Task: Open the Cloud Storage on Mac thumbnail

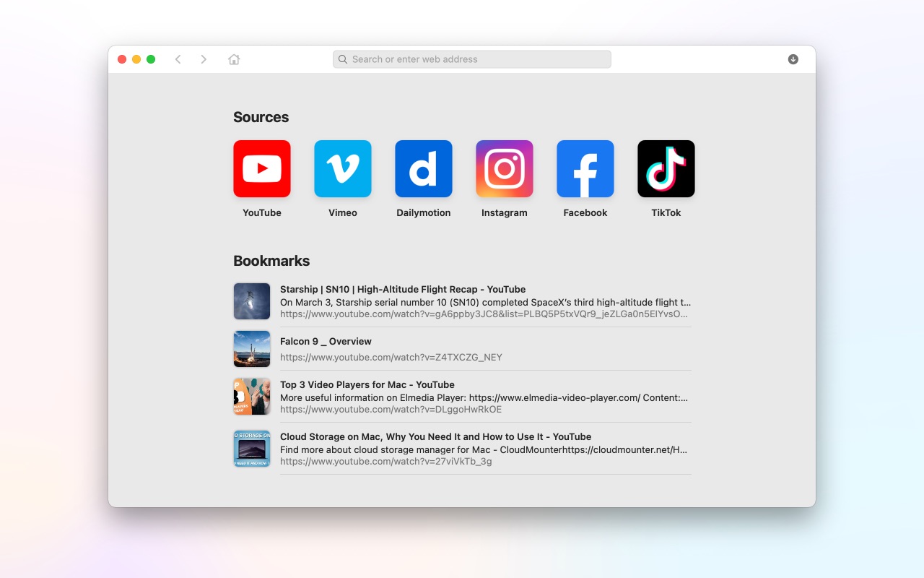Action: tap(252, 449)
